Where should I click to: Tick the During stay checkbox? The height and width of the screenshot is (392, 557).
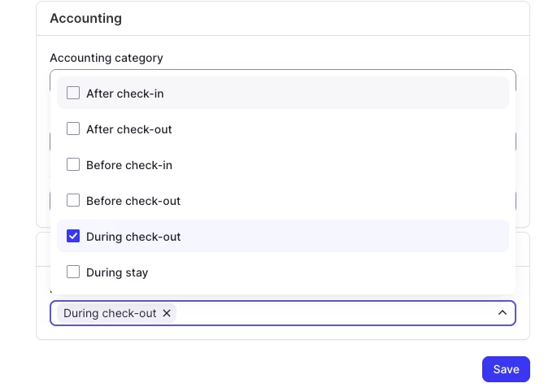[x=73, y=272]
